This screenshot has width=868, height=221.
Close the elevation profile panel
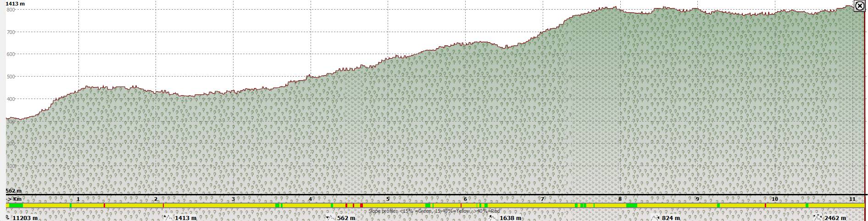(860, 6)
